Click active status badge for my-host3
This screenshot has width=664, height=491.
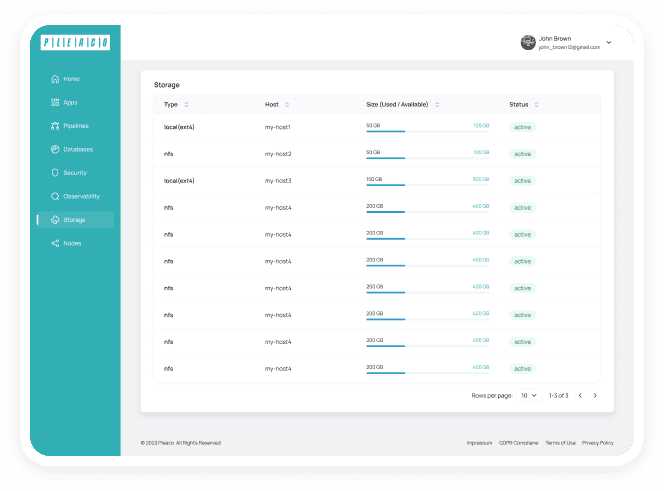pyautogui.click(x=523, y=180)
